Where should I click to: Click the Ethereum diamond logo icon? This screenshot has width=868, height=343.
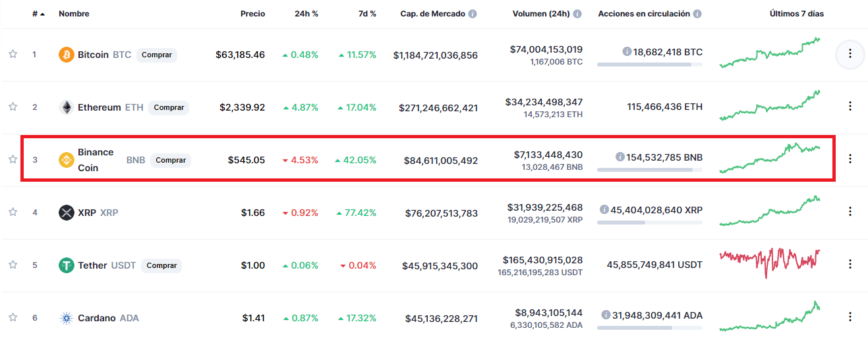(66, 107)
